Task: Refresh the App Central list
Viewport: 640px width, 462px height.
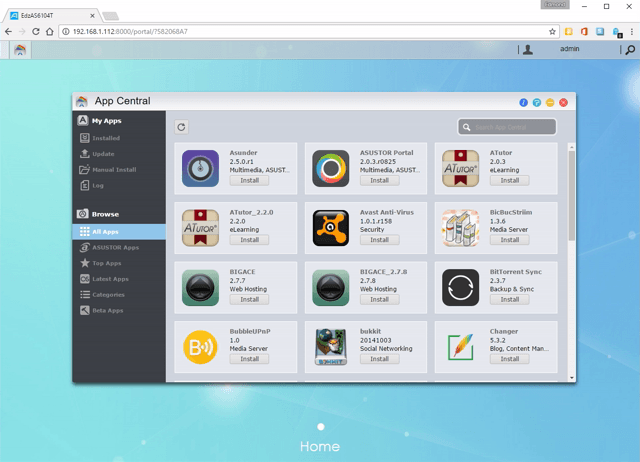Action: point(181,127)
